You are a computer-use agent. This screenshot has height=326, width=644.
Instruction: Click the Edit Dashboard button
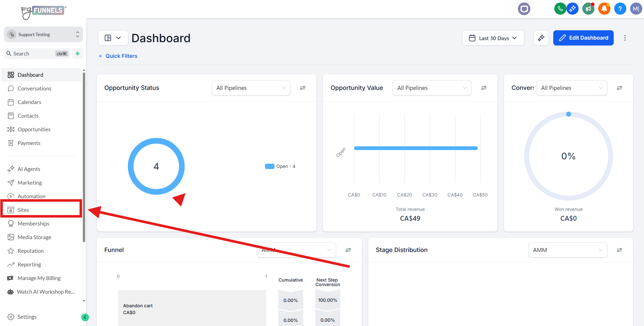(x=583, y=38)
